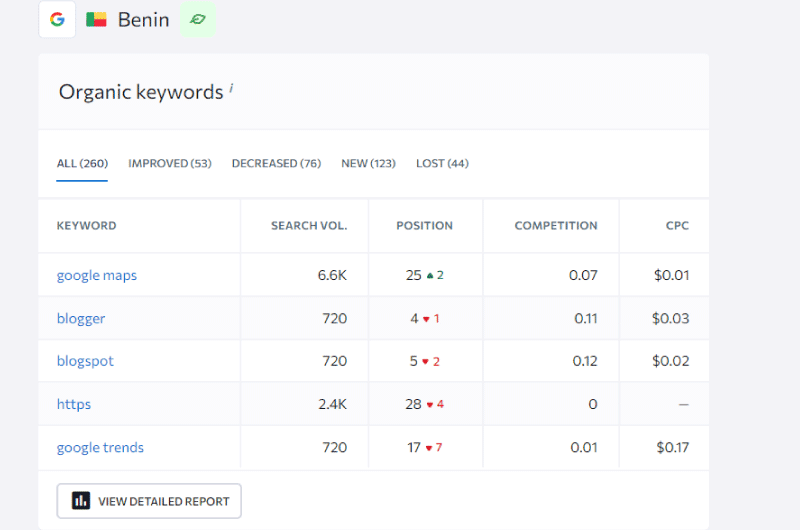Viewport: 800px width, 530px height.
Task: Click the POSITION column header
Action: pyautogui.click(x=424, y=225)
